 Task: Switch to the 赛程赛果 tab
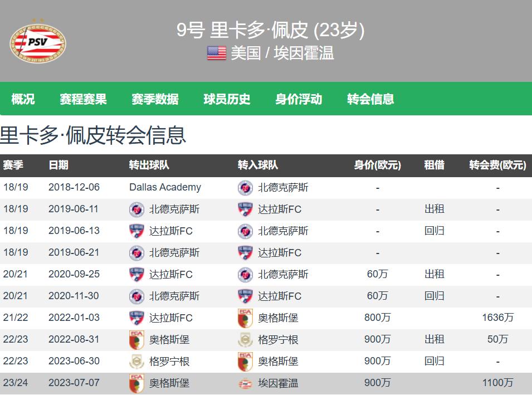pyautogui.click(x=83, y=99)
